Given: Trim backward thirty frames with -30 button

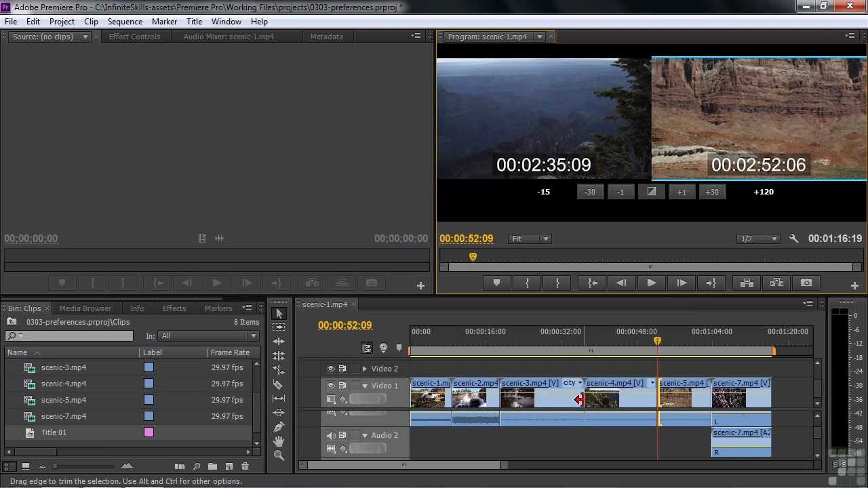Looking at the screenshot, I should coord(590,192).
